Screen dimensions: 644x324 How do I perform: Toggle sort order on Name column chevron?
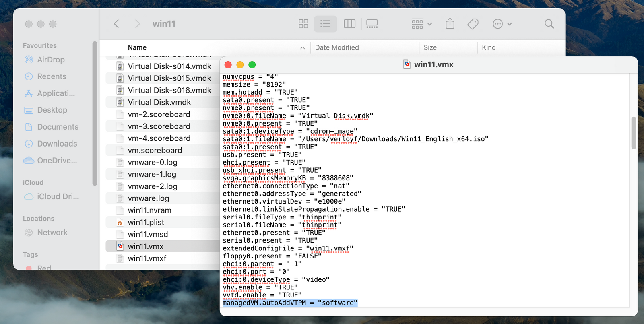[x=302, y=48]
